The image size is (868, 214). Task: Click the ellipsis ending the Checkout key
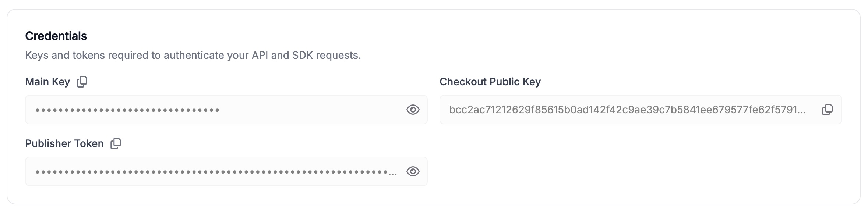[801, 110]
